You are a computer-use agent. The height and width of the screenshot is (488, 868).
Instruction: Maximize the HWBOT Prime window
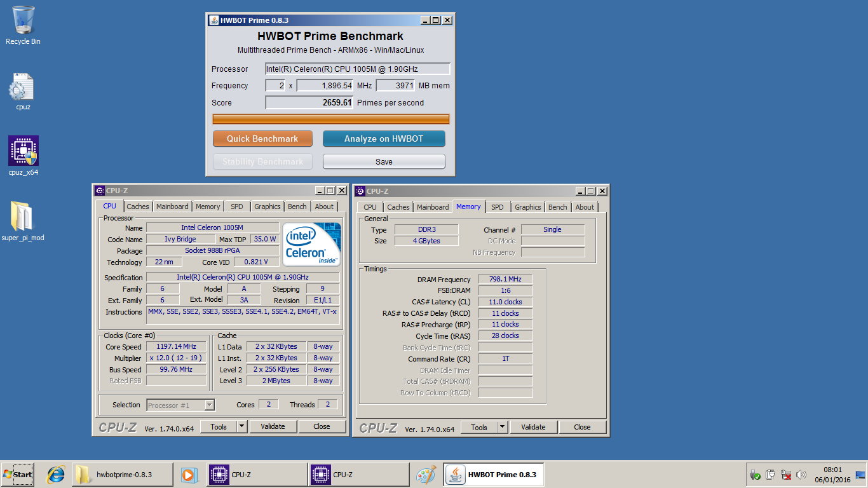pyautogui.click(x=435, y=20)
